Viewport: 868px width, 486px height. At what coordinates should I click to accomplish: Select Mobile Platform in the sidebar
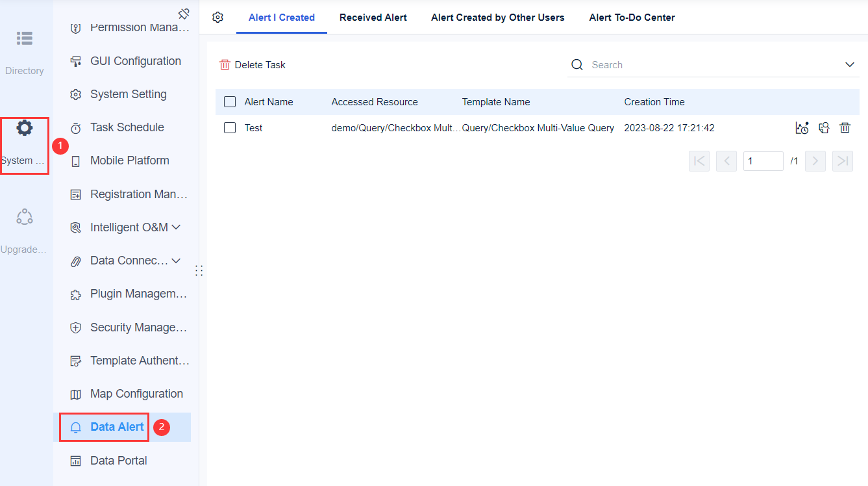[128, 160]
